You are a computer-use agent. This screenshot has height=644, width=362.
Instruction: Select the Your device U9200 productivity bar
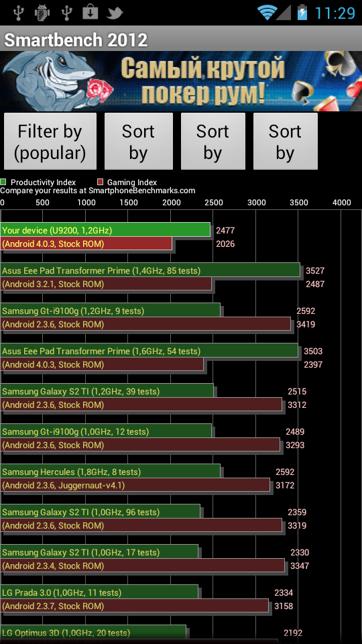pos(105,230)
